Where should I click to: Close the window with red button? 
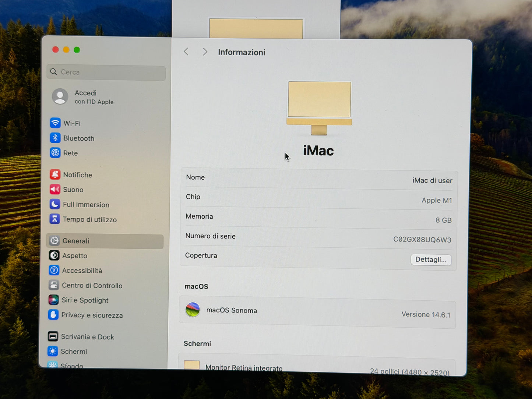coord(56,50)
